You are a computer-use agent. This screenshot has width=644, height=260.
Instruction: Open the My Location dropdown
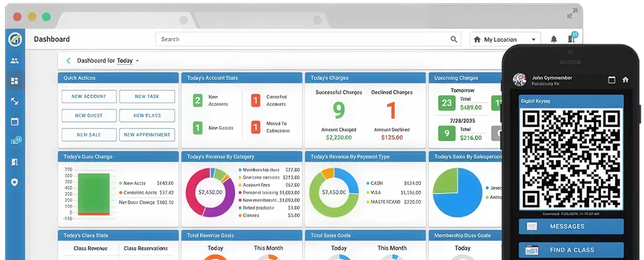tap(505, 39)
